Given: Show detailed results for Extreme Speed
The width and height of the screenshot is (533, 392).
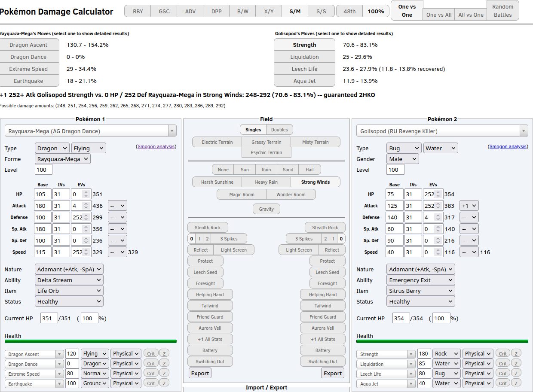Looking at the screenshot, I should click(x=28, y=69).
